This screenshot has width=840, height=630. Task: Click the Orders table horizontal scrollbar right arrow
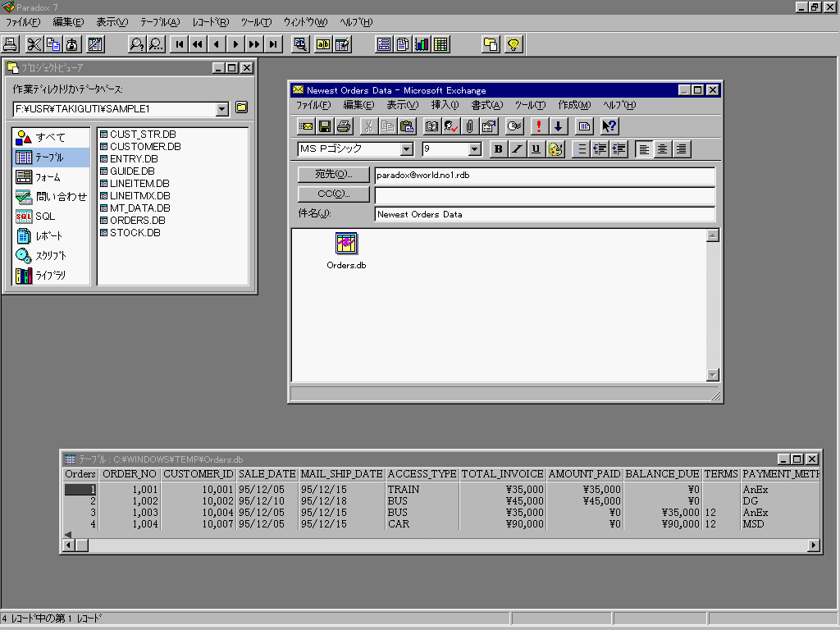coord(814,546)
